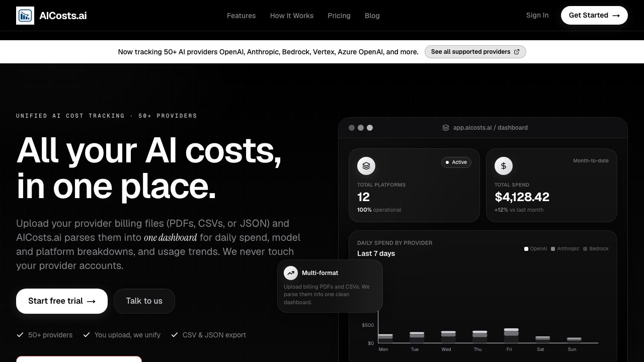Viewport: 644px width, 362px height.
Task: Go to How It Works section
Action: click(x=292, y=16)
